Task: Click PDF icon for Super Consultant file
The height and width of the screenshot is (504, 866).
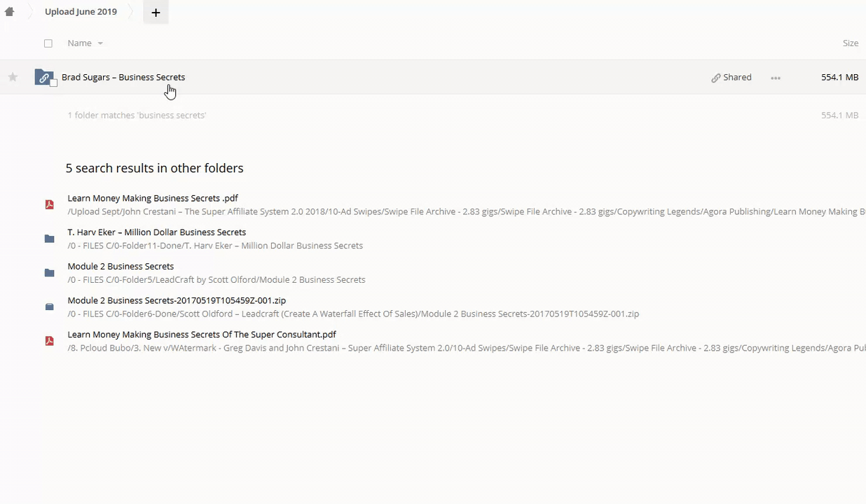Action: point(49,341)
